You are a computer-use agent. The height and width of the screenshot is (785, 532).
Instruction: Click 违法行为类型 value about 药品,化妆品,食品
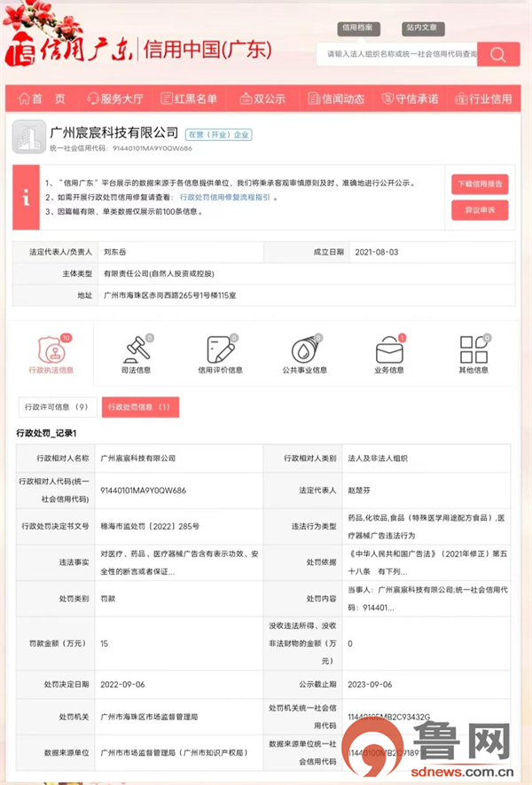click(426, 527)
